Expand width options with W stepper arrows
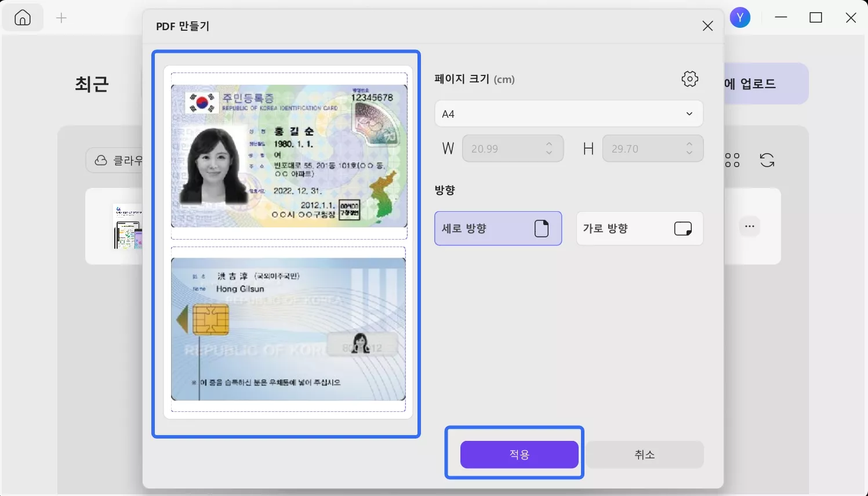The image size is (868, 496). coord(549,148)
